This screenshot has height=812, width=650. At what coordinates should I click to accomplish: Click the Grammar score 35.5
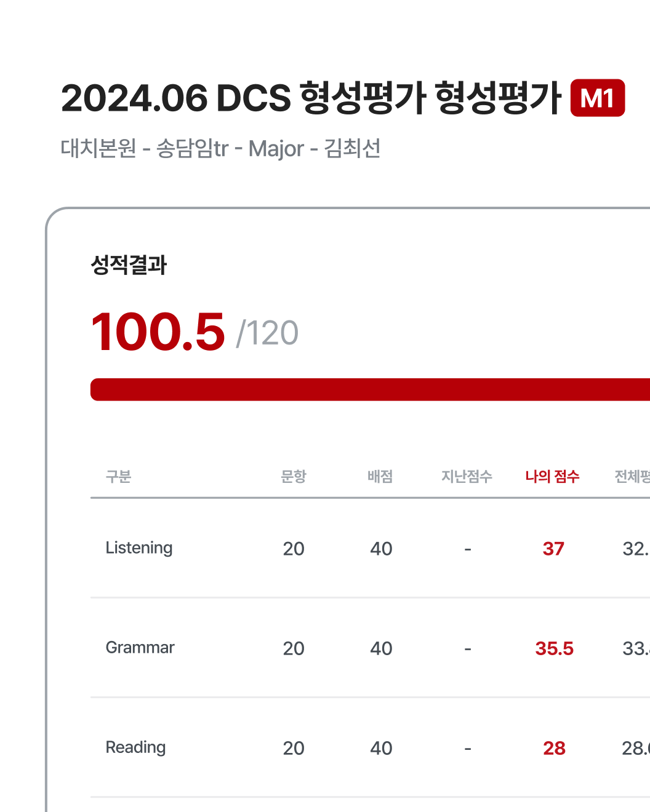[554, 648]
